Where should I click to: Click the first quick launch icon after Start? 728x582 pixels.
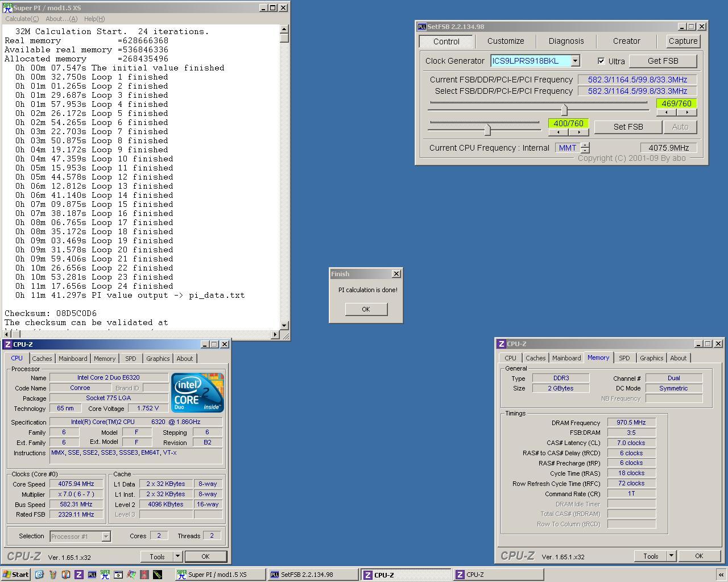tap(39, 575)
